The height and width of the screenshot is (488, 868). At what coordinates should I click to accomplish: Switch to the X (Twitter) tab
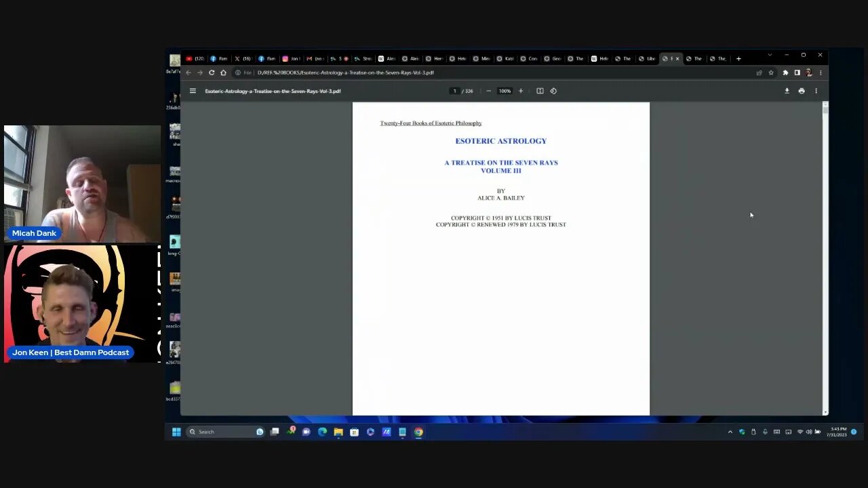(x=242, y=58)
